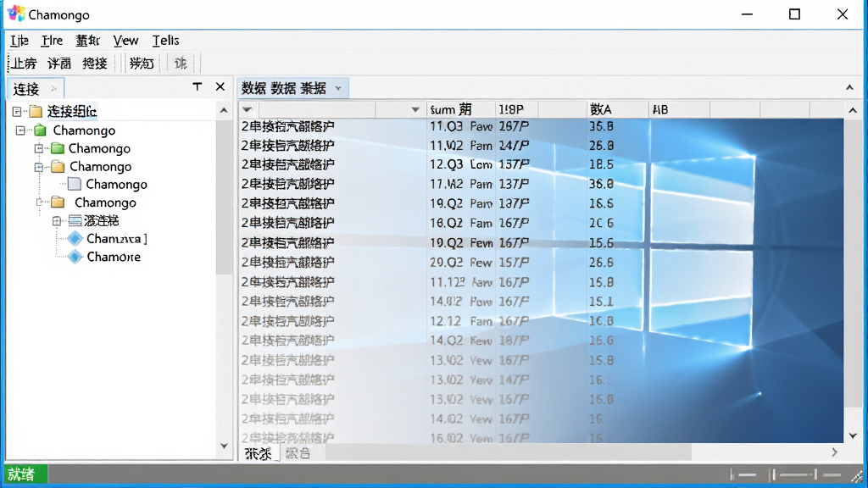Viewport: 868px width, 488px height.
Task: Click the 就绪 status indicator
Action: coord(26,474)
